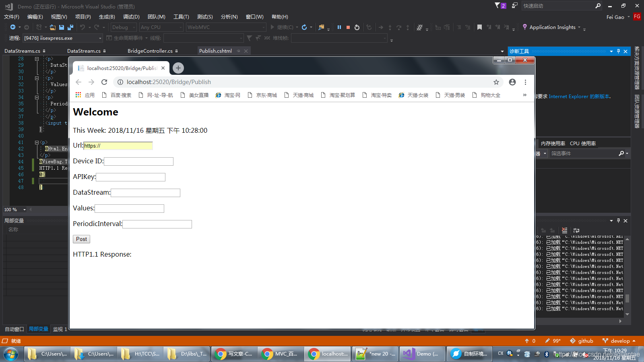The height and width of the screenshot is (362, 644).
Task: Click the feedback icon beside notifications flag
Action: click(x=515, y=6)
